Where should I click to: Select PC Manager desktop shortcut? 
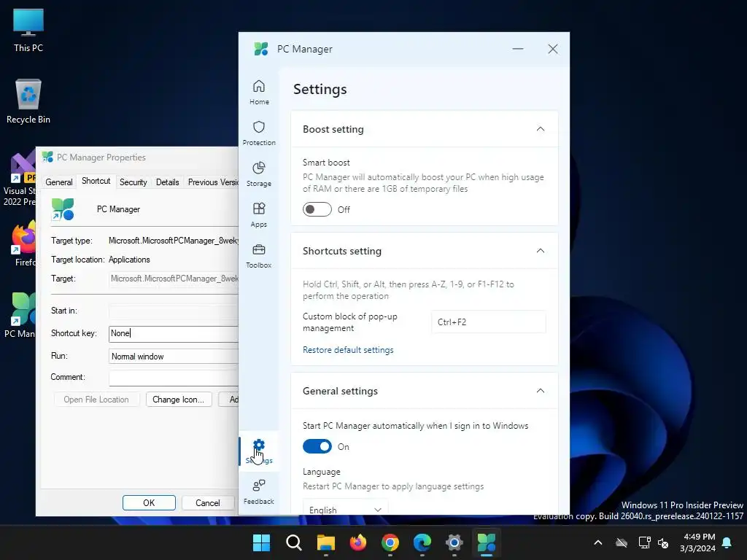(20, 315)
